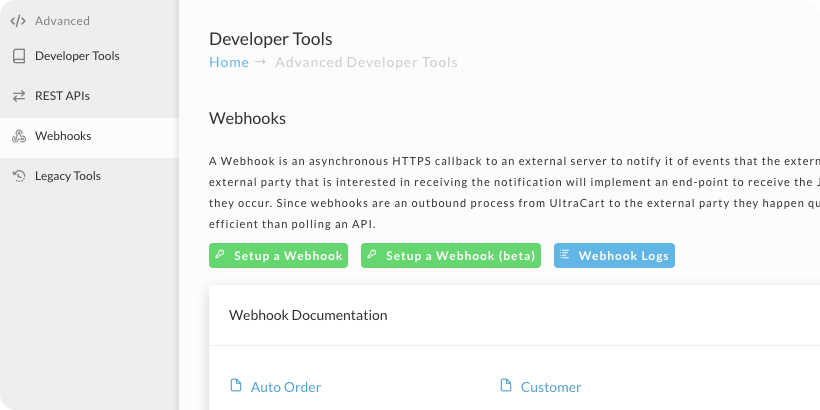Click the Webhook Documentation heading

(308, 315)
